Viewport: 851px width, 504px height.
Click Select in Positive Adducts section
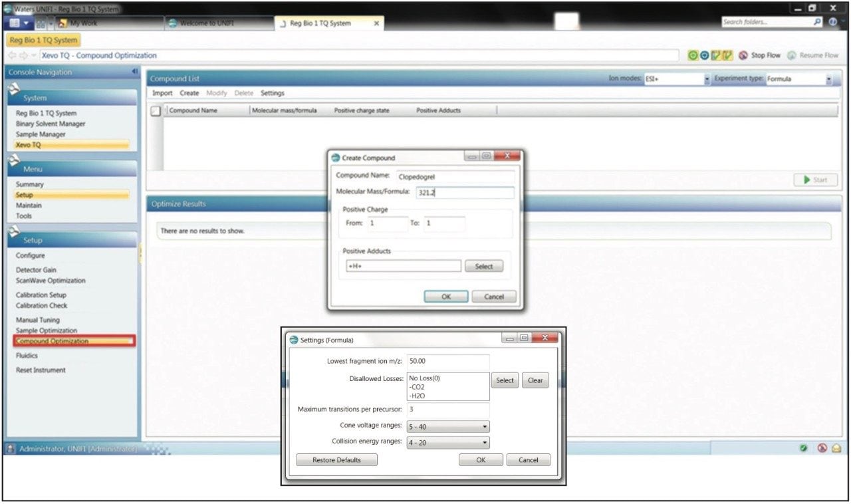coord(484,266)
